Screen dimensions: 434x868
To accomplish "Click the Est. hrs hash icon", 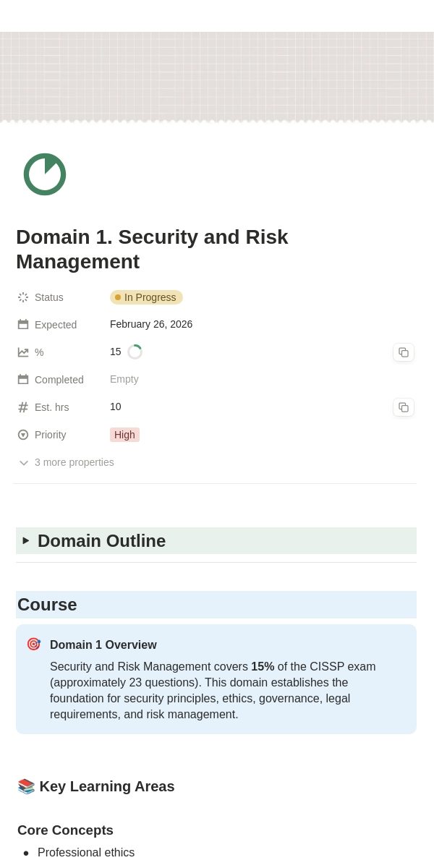I will pos(23,407).
